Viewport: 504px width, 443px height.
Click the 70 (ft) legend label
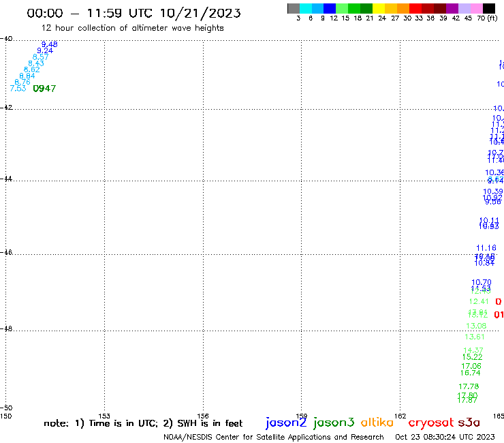(x=487, y=18)
